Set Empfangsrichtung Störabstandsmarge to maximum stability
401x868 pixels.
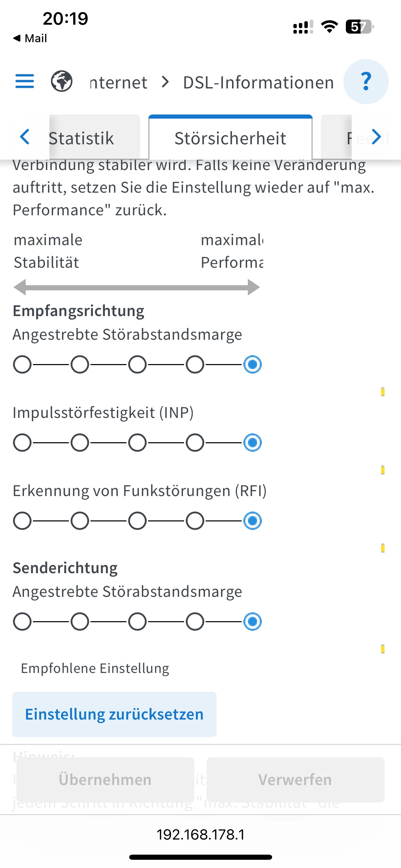pyautogui.click(x=22, y=364)
